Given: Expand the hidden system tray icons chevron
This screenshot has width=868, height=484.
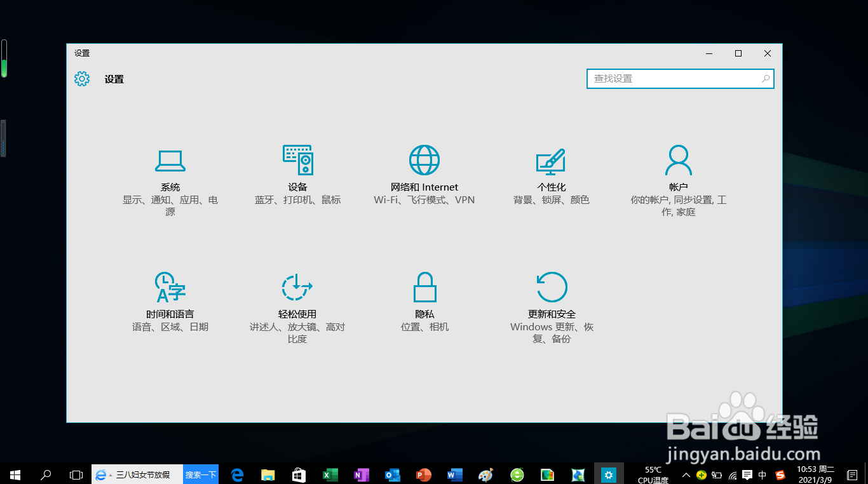Looking at the screenshot, I should (686, 474).
